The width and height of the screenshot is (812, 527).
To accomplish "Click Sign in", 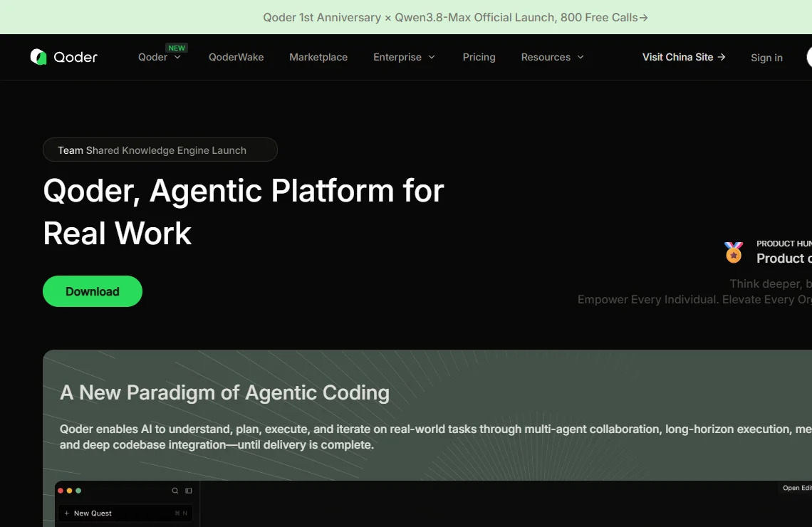I will pyautogui.click(x=766, y=58).
